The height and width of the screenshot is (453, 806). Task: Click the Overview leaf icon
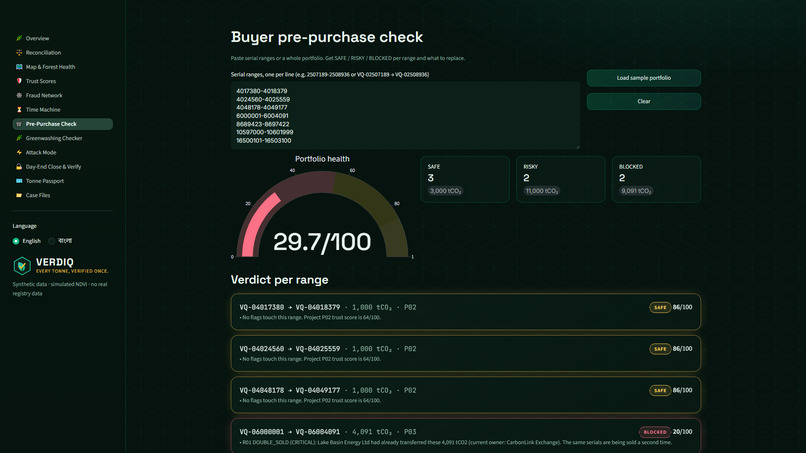tap(19, 38)
